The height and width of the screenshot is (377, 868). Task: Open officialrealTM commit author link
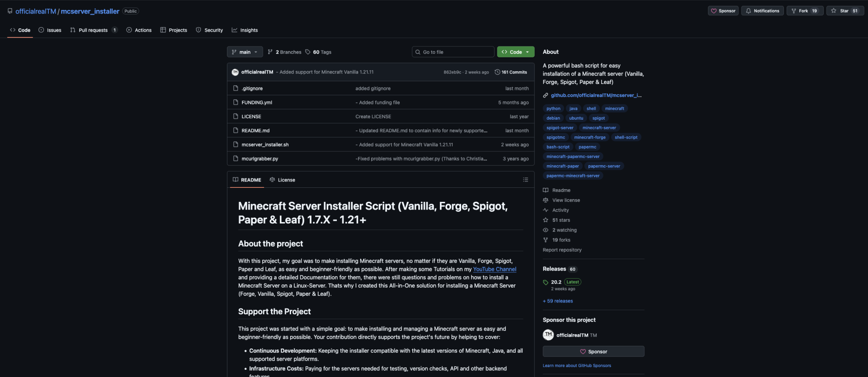click(x=257, y=72)
